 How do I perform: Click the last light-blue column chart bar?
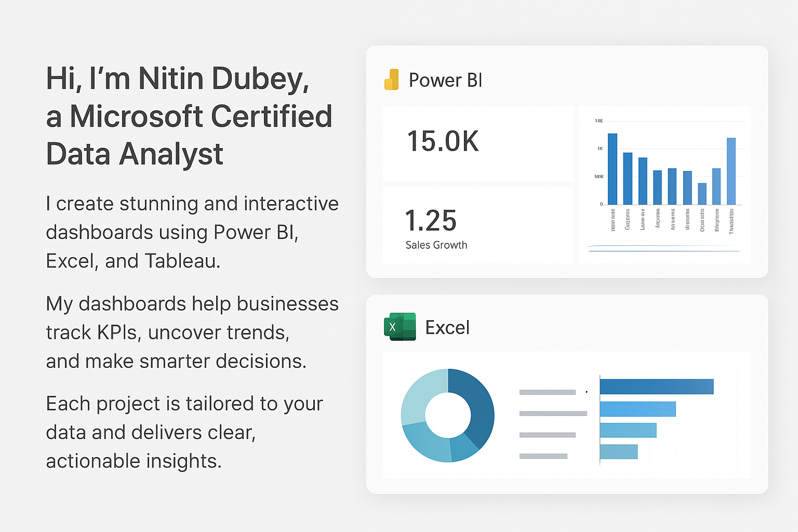click(731, 171)
